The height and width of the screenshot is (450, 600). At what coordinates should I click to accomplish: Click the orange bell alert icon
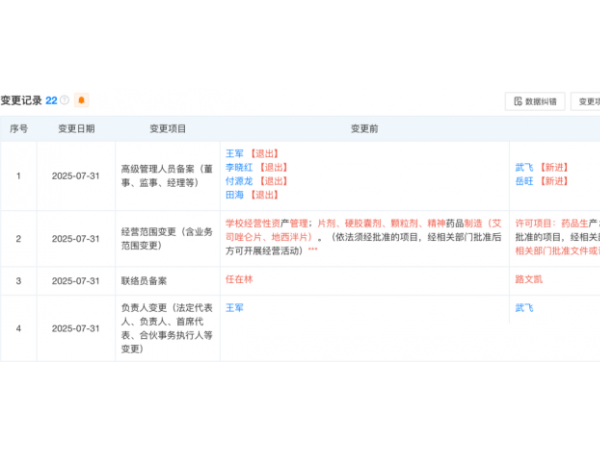82,100
